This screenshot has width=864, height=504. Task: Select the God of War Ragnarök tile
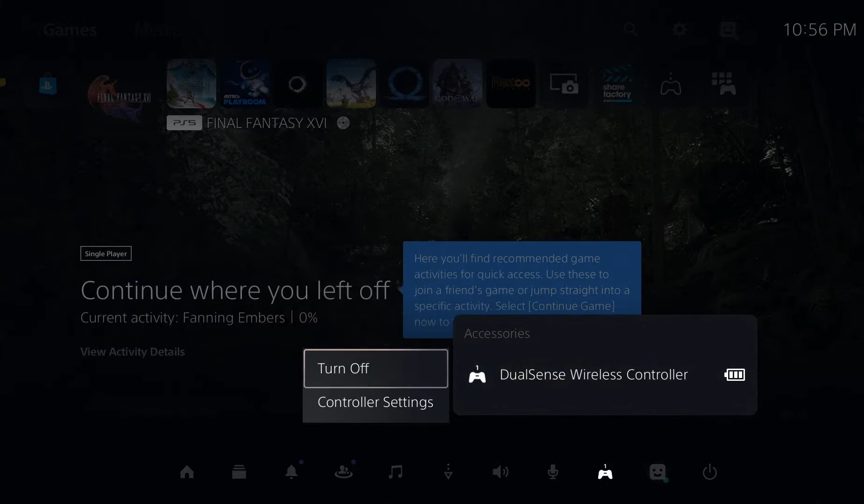coord(404,84)
